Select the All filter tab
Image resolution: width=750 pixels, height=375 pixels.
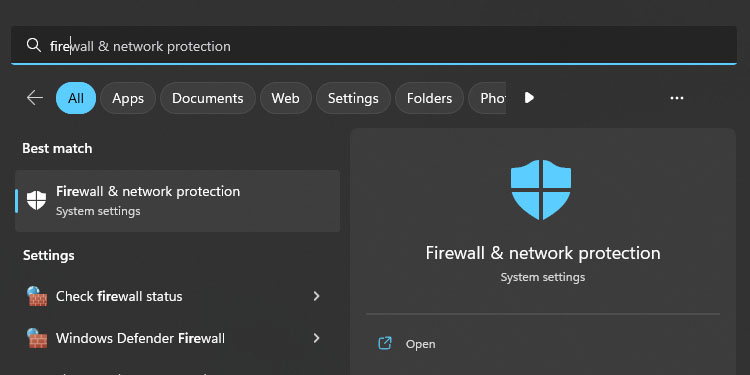(x=76, y=98)
